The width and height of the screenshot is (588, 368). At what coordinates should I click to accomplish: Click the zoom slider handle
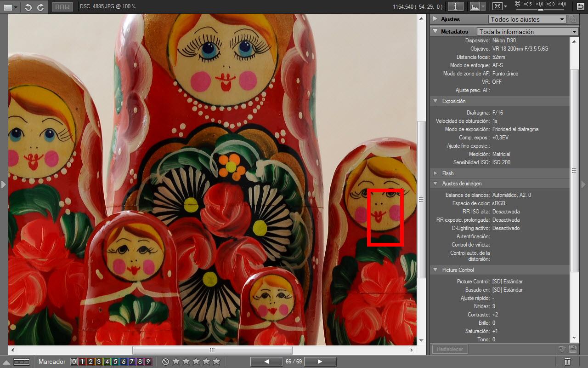click(541, 9)
